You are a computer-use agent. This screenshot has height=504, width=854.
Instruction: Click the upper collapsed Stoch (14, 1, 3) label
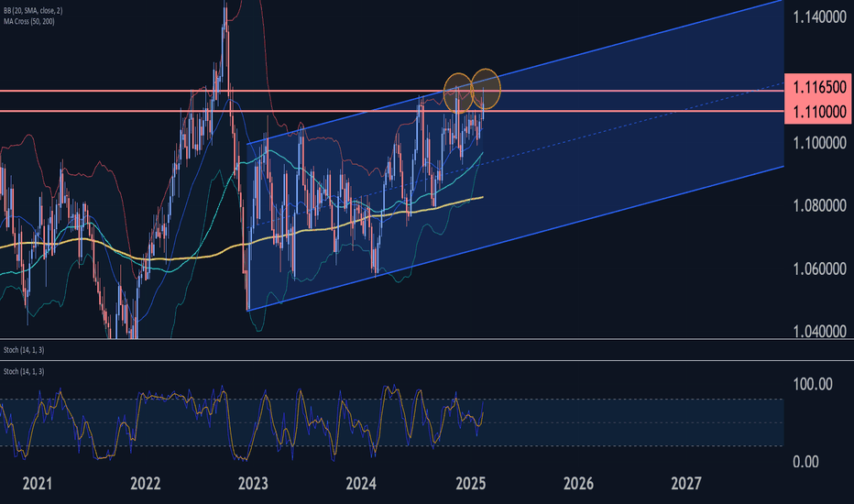tap(24, 350)
